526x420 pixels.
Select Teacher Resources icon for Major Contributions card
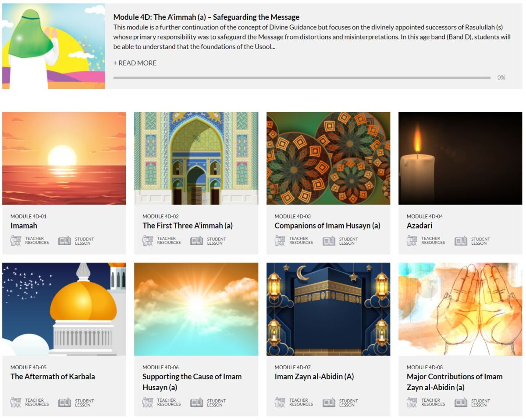click(412, 402)
